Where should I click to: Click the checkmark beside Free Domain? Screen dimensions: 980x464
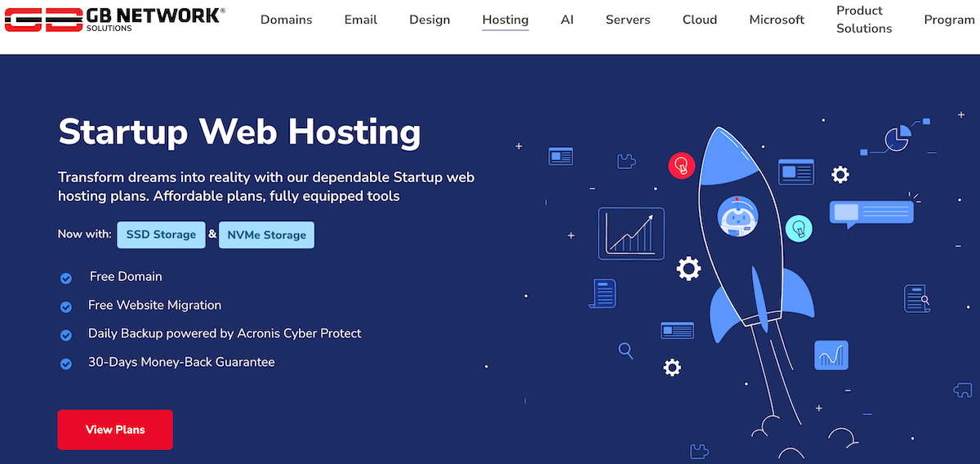[66, 279]
